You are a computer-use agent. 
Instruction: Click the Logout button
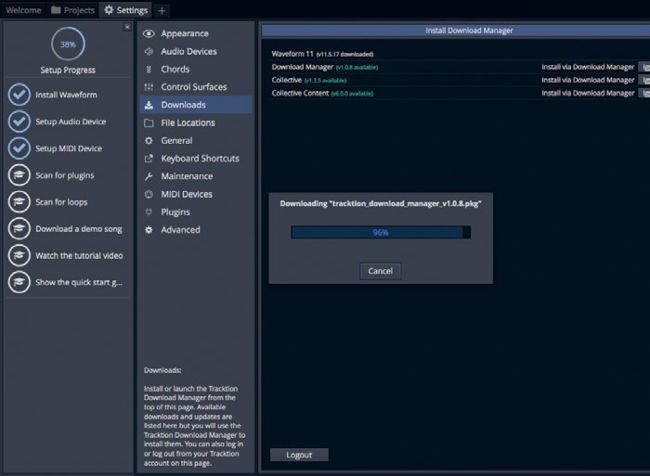299,455
